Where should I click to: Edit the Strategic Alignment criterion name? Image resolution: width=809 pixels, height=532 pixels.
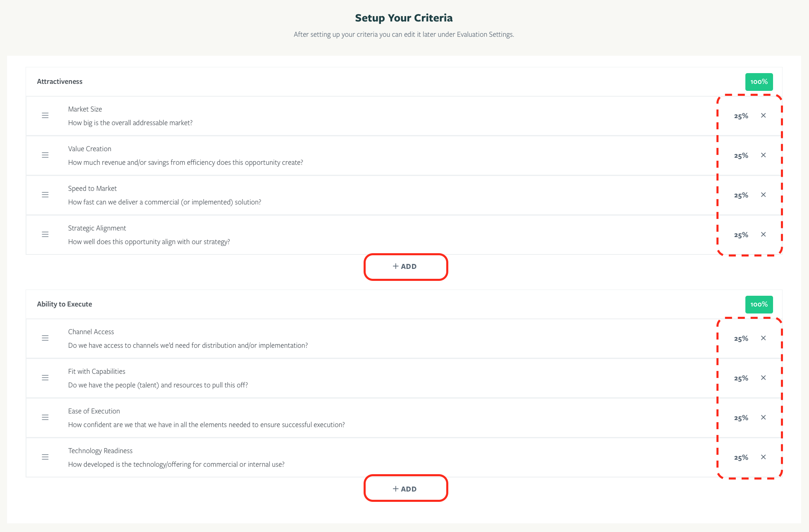coord(97,228)
